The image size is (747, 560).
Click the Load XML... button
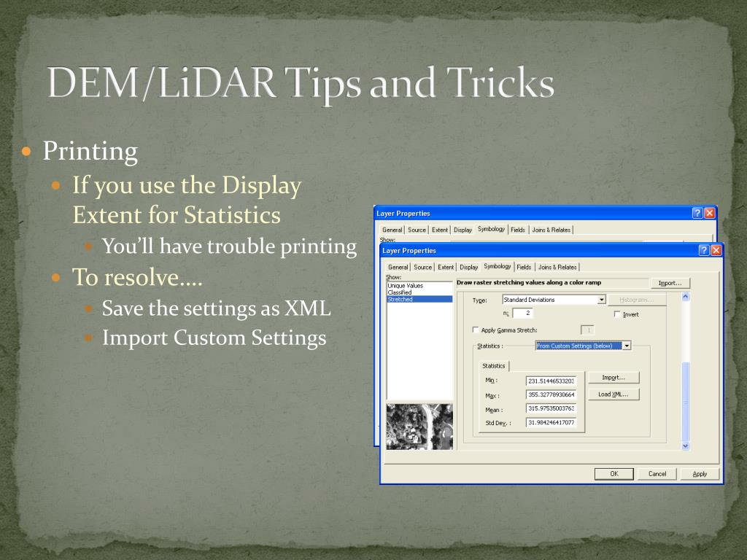pos(614,394)
